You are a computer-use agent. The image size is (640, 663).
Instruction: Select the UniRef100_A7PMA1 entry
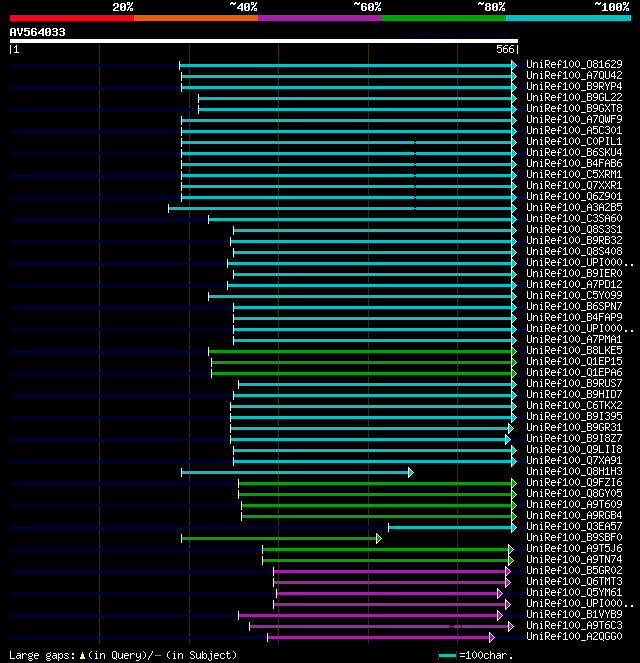coord(574,339)
